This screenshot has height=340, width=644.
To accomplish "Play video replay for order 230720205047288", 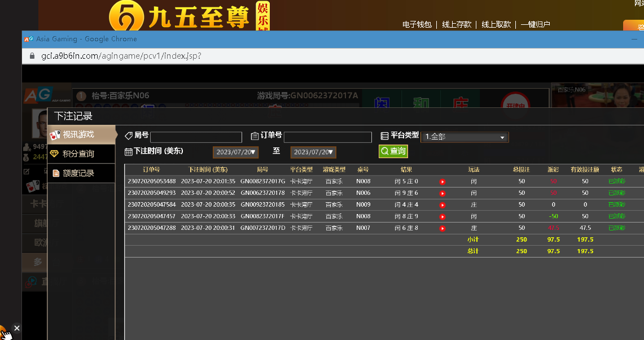I will coord(443,228).
